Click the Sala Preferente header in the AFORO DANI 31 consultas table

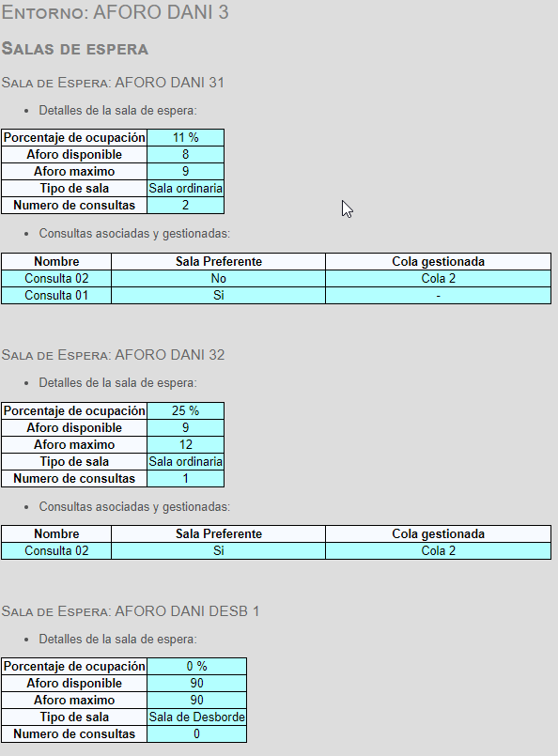click(x=219, y=261)
